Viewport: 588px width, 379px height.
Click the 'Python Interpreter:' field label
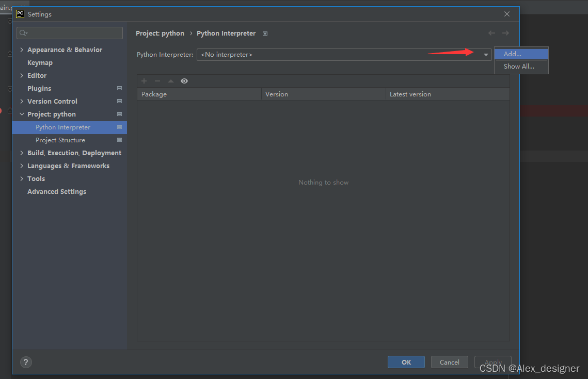pyautogui.click(x=165, y=55)
